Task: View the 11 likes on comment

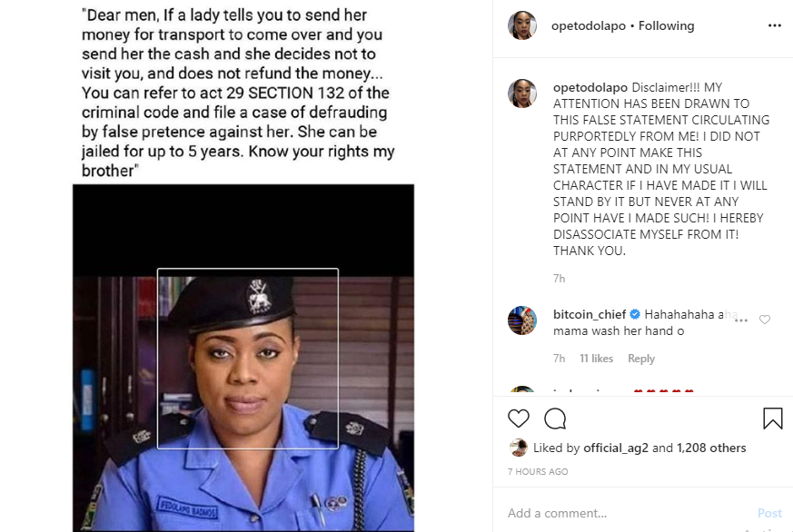Action: [x=596, y=359]
